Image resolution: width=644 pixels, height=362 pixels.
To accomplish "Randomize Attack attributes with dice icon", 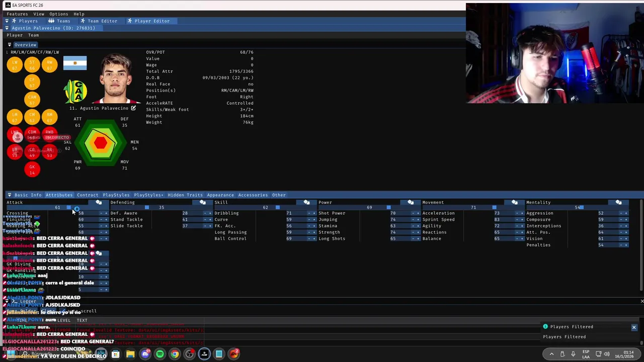I will [x=99, y=203].
